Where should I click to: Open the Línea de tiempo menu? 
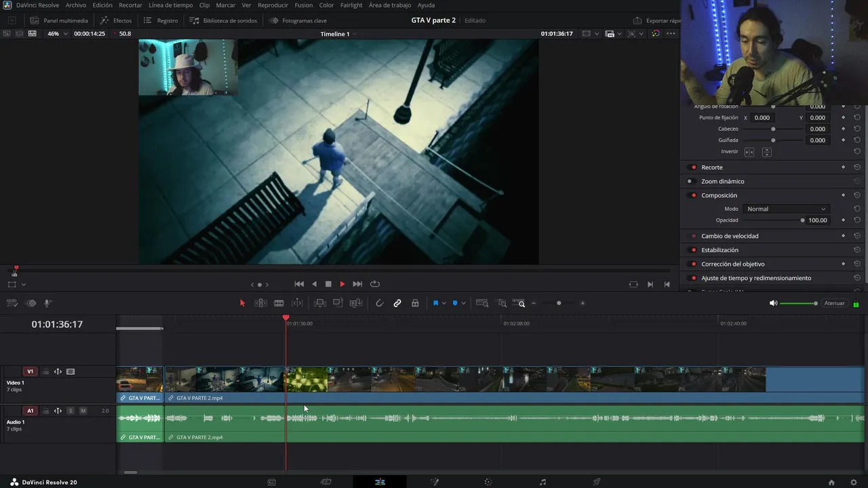tap(171, 5)
